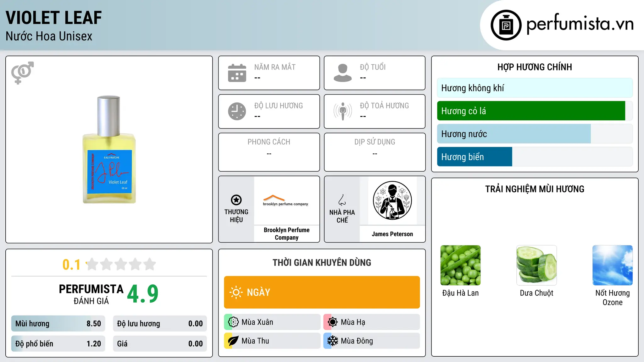Click the ĐỘ TUỔI label

pos(373,67)
